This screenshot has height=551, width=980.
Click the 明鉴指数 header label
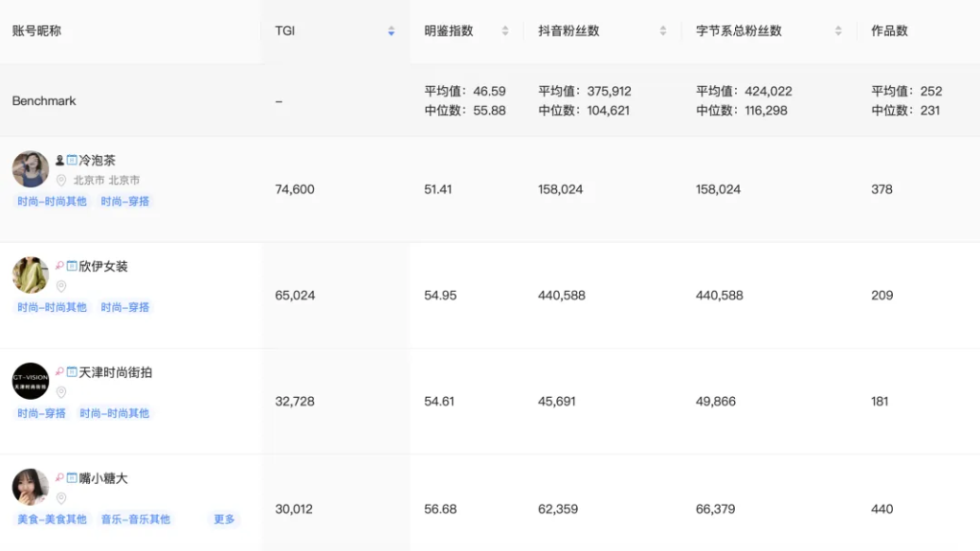449,31
